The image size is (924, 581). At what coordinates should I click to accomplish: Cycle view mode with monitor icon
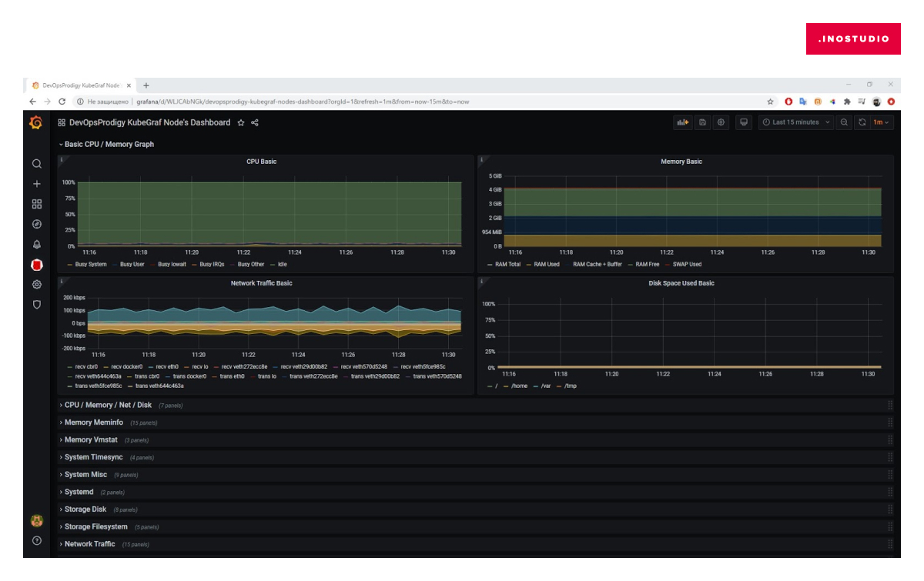click(744, 122)
